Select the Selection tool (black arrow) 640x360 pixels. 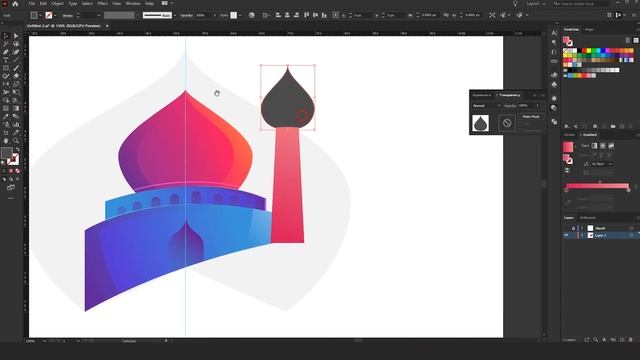pos(6,36)
